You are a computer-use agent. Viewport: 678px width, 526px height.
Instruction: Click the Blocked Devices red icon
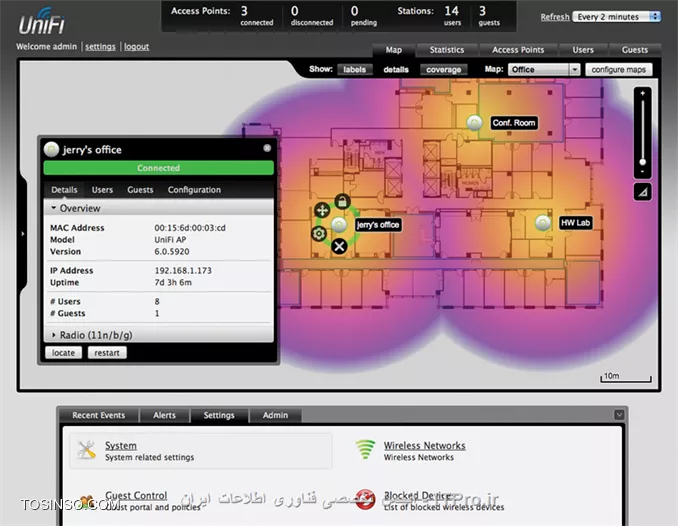[365, 500]
